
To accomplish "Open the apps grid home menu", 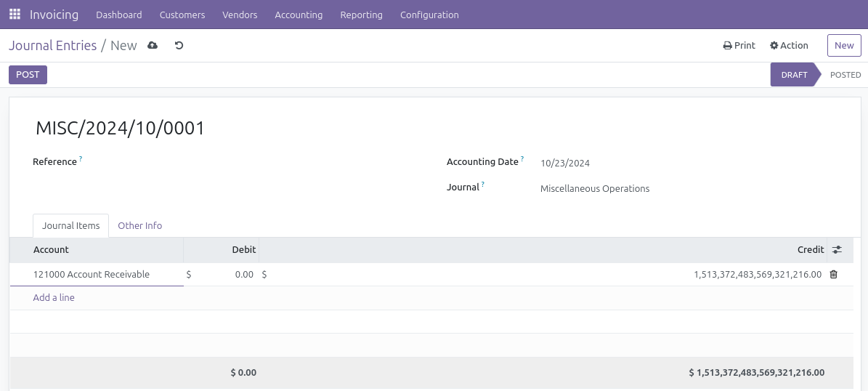I will point(15,15).
